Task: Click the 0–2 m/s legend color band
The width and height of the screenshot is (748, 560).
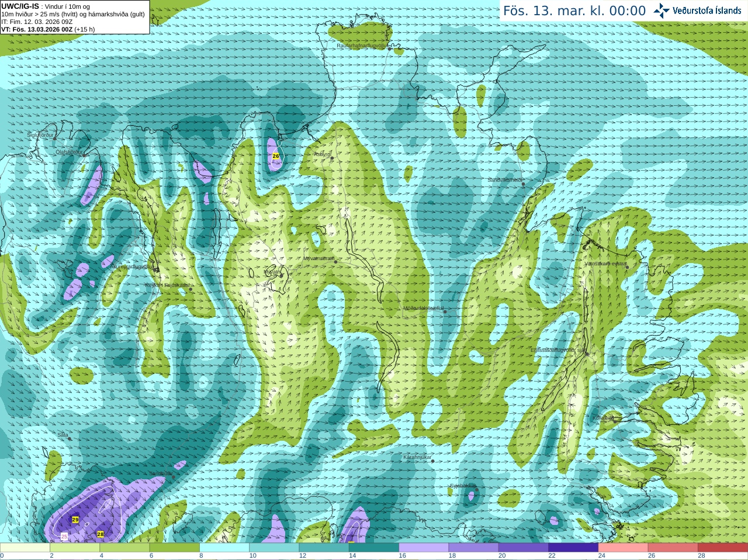Action: [25, 548]
